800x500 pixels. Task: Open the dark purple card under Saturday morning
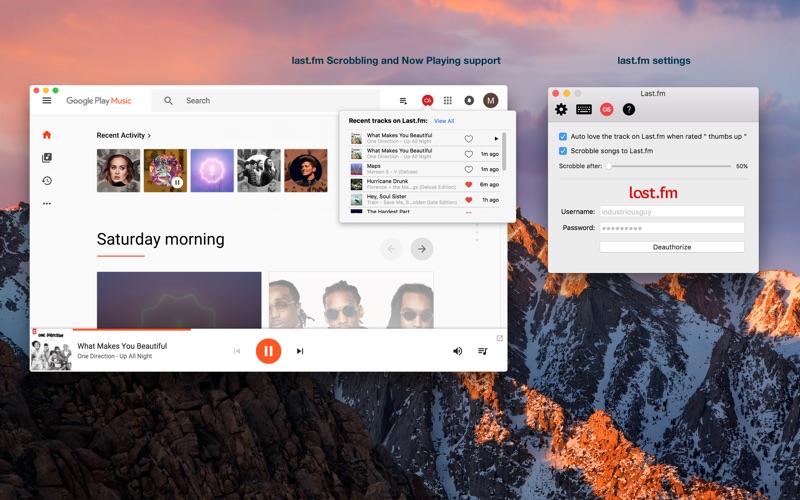point(179,300)
